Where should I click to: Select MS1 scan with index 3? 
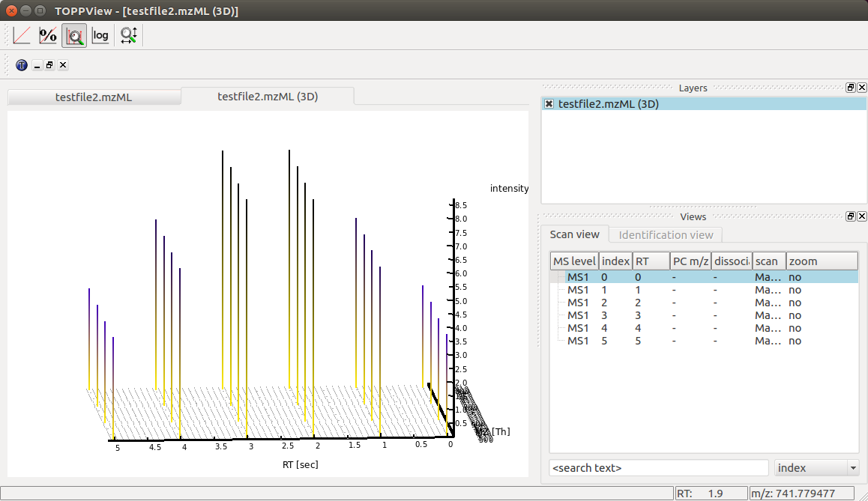click(x=704, y=315)
